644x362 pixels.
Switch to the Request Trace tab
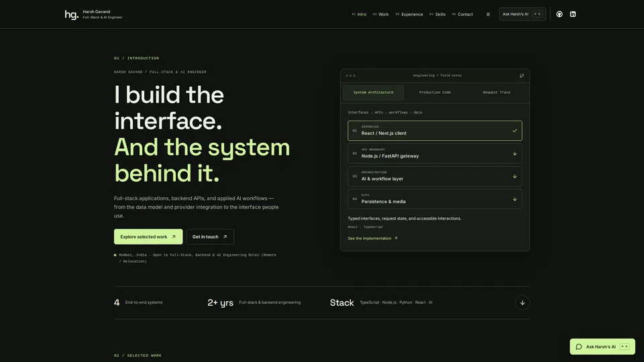click(x=496, y=93)
